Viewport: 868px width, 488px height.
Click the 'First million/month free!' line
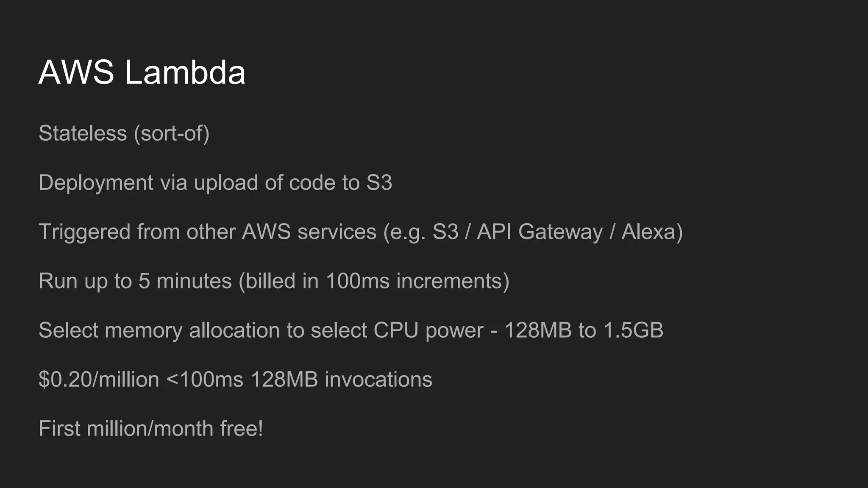pyautogui.click(x=150, y=428)
